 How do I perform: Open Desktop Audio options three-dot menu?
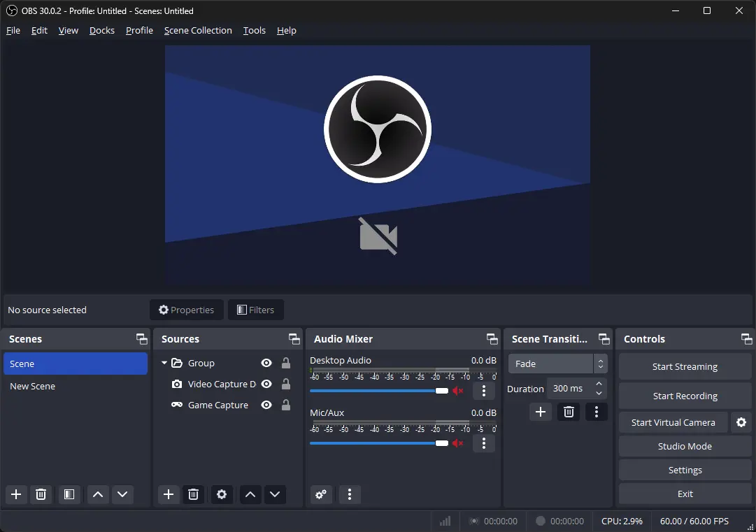coord(484,391)
